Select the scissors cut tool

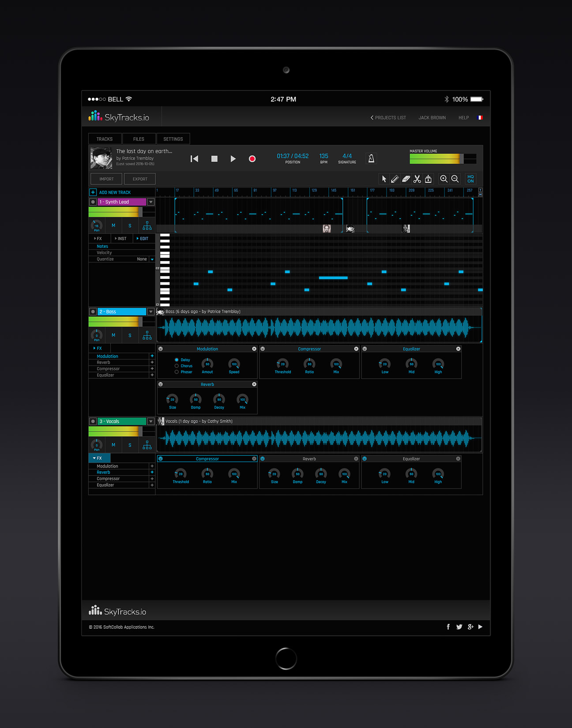(x=417, y=179)
